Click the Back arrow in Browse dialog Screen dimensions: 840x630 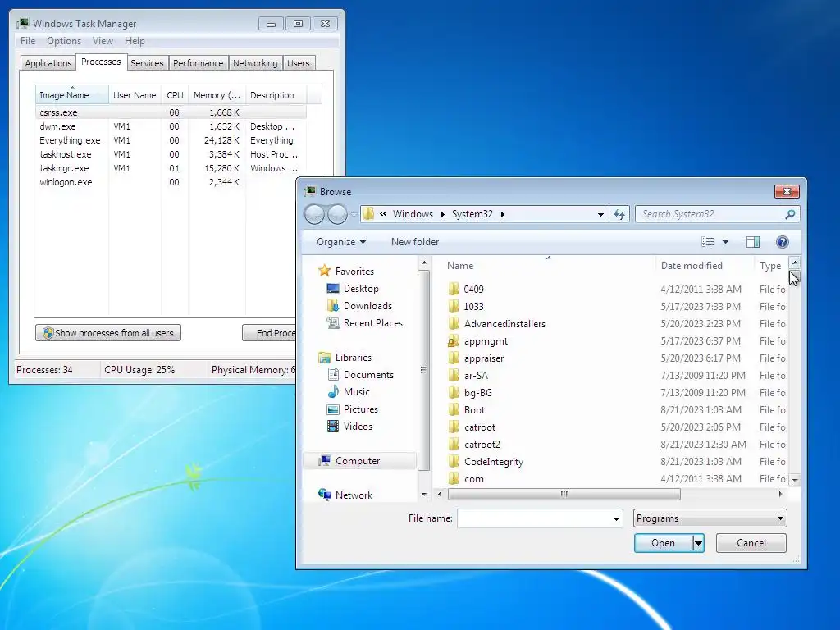tap(314, 214)
